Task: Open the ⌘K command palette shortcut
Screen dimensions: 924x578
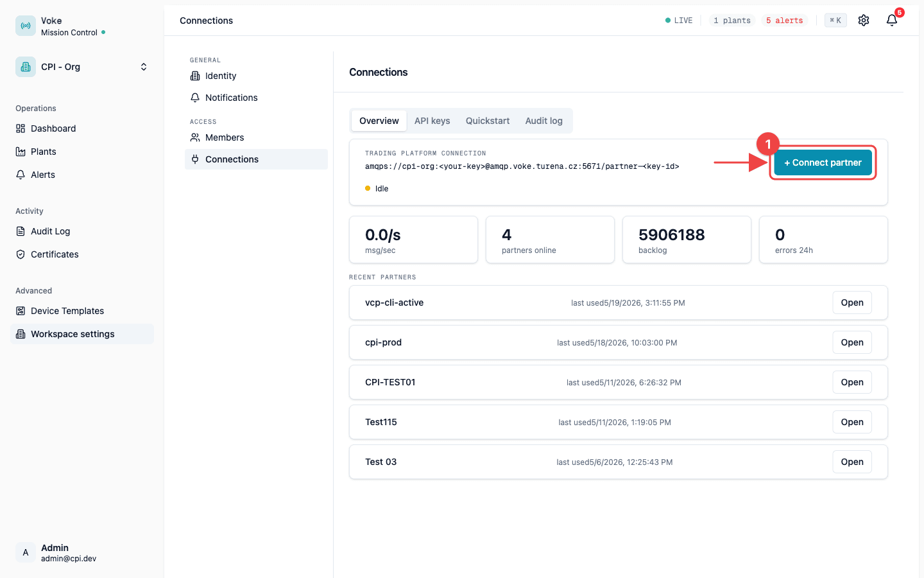Action: (x=835, y=21)
